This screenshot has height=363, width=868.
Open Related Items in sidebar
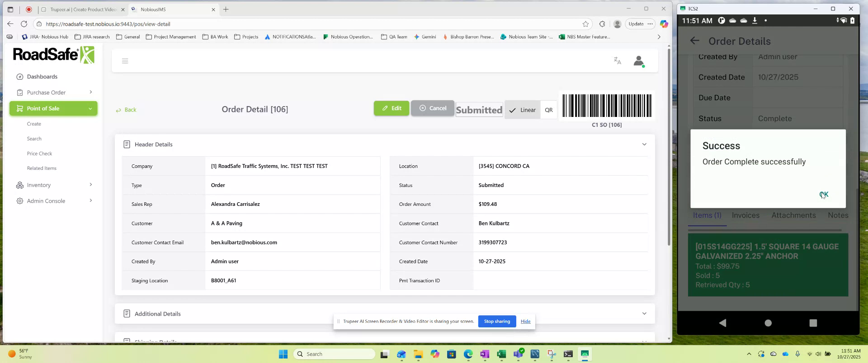tap(42, 168)
